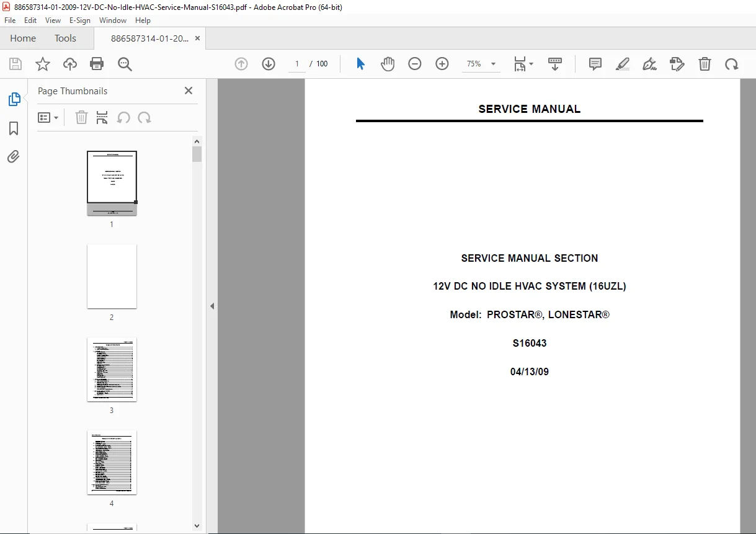
Task: Choose the Selection arrow tool
Action: [x=360, y=64]
